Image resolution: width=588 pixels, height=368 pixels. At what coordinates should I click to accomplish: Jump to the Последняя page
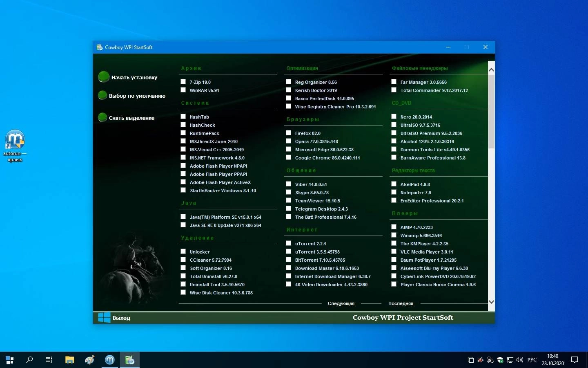[401, 303]
